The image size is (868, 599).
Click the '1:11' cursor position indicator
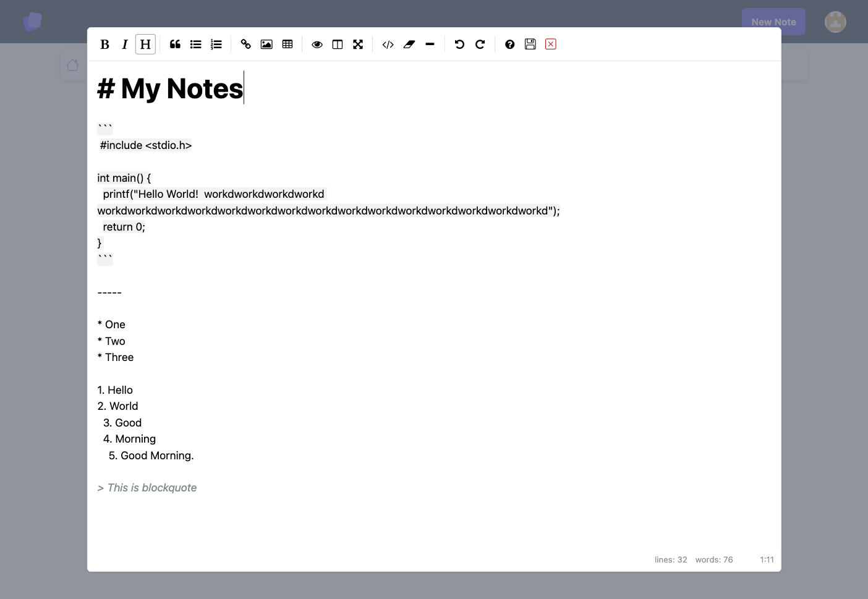point(767,559)
